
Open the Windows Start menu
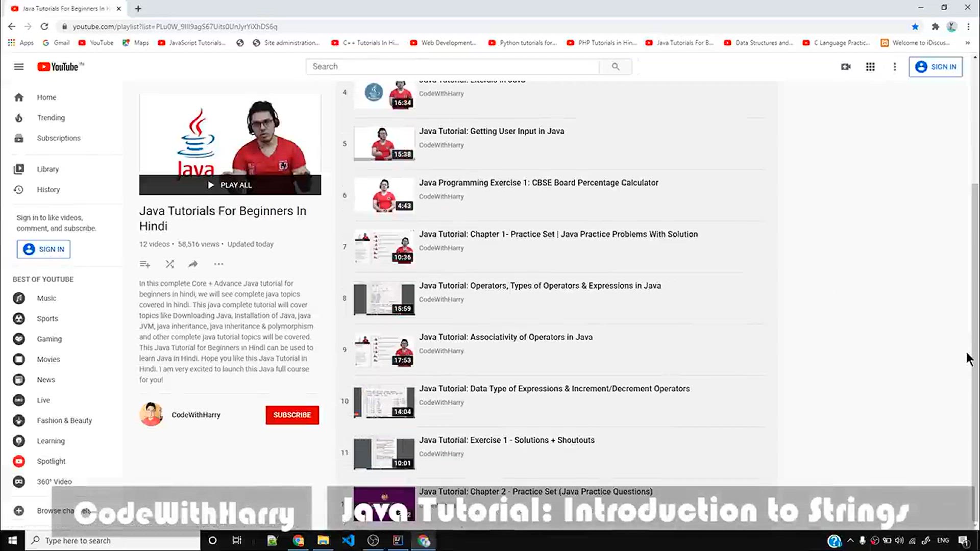[x=12, y=541]
